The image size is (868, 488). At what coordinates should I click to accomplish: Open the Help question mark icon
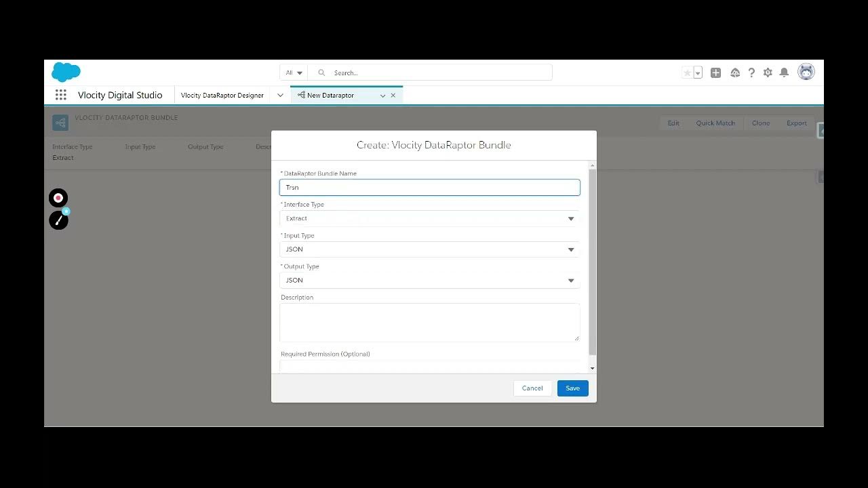coord(751,73)
